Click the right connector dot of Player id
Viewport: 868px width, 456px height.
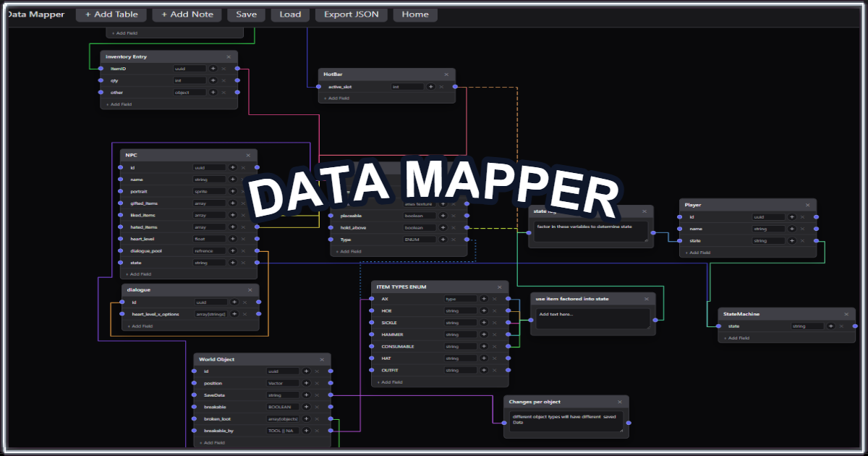[816, 216]
